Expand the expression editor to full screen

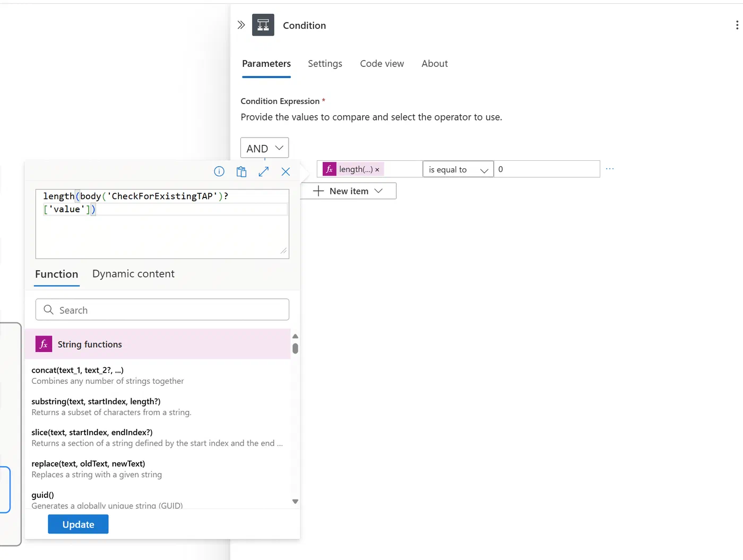[264, 171]
